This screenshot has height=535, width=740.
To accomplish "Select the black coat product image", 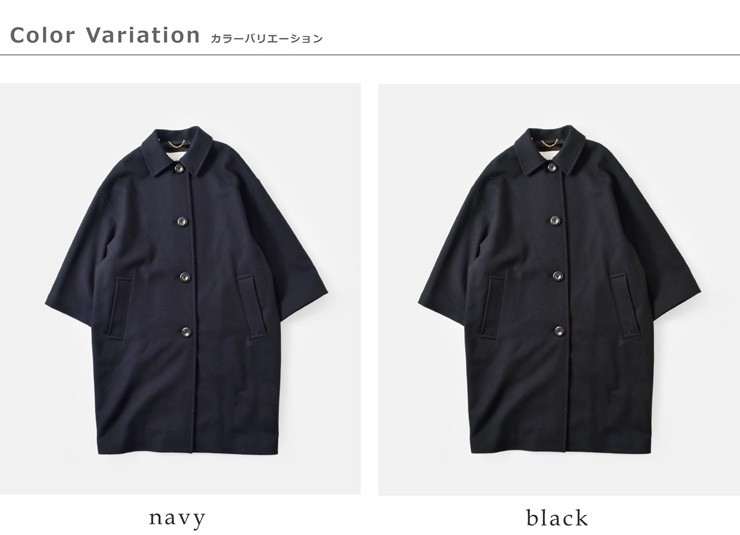I will click(x=559, y=290).
